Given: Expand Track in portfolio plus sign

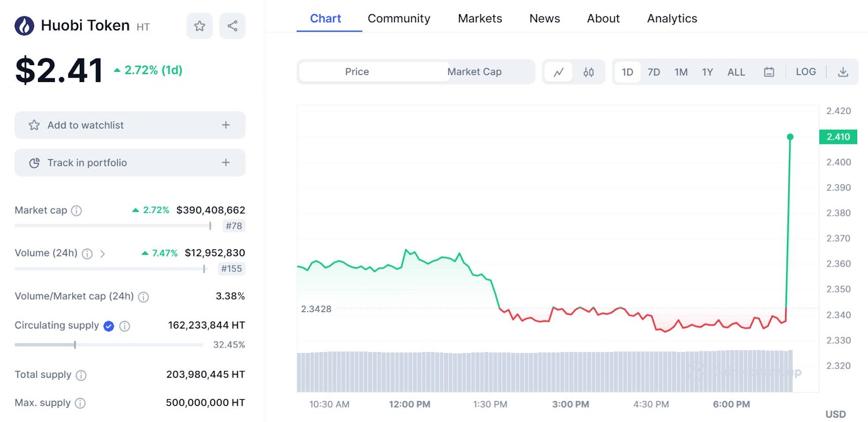Looking at the screenshot, I should coord(226,162).
